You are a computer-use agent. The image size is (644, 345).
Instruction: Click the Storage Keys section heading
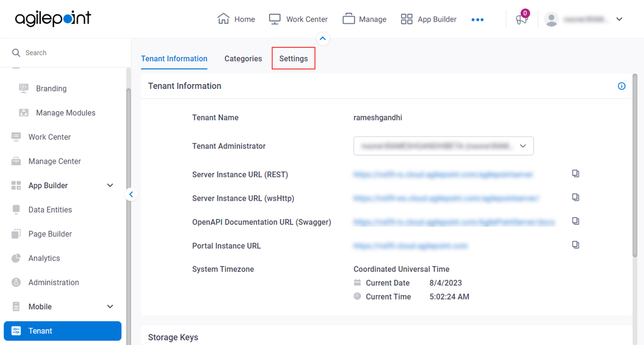[x=173, y=337]
